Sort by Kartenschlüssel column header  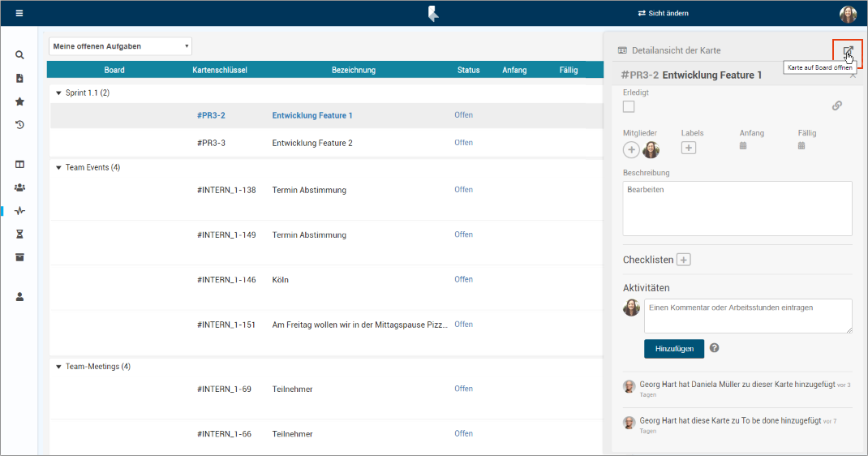(x=220, y=70)
